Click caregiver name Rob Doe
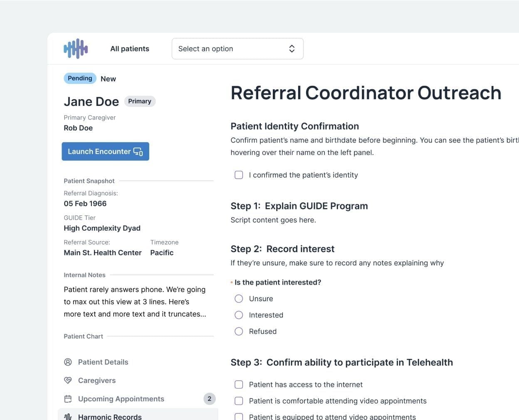This screenshot has width=519, height=420. 78,128
